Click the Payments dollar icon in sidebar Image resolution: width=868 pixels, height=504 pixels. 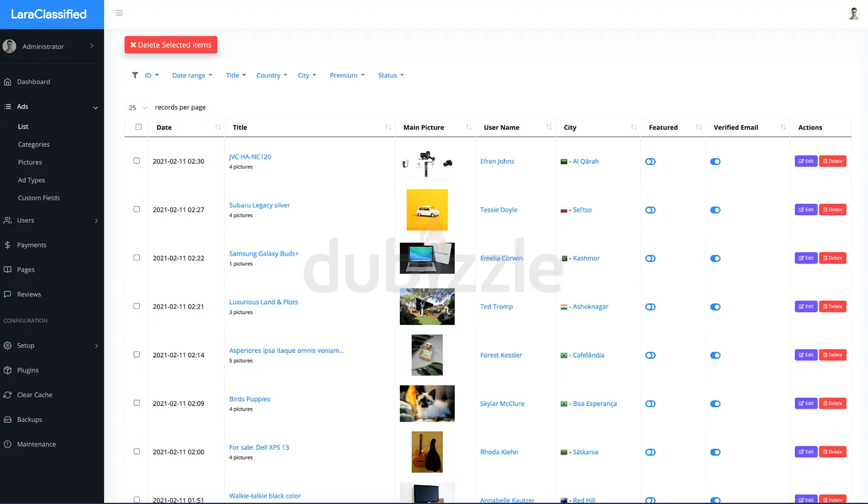tap(8, 245)
